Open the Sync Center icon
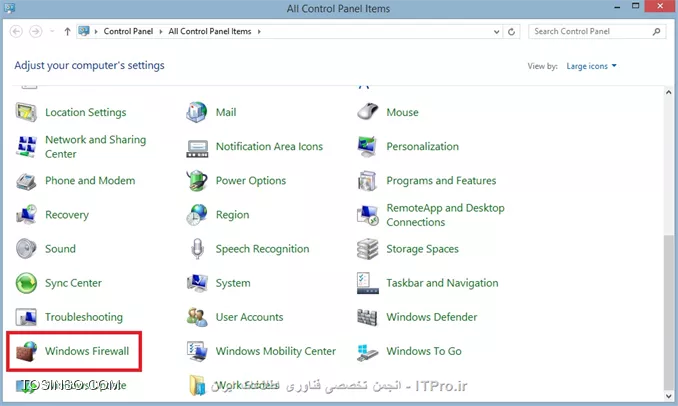The width and height of the screenshot is (678, 406). (x=26, y=283)
